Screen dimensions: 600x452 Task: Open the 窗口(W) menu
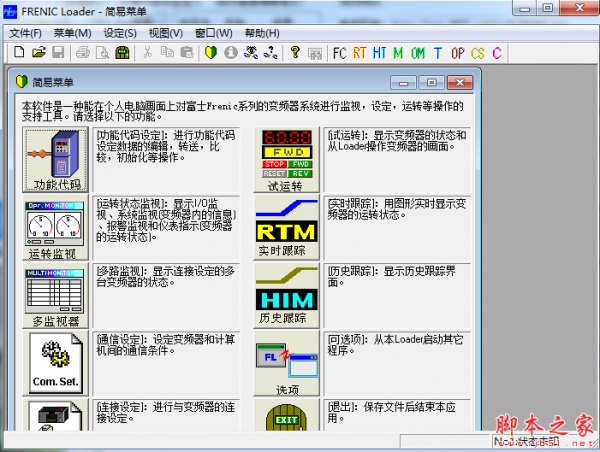pyautogui.click(x=214, y=33)
